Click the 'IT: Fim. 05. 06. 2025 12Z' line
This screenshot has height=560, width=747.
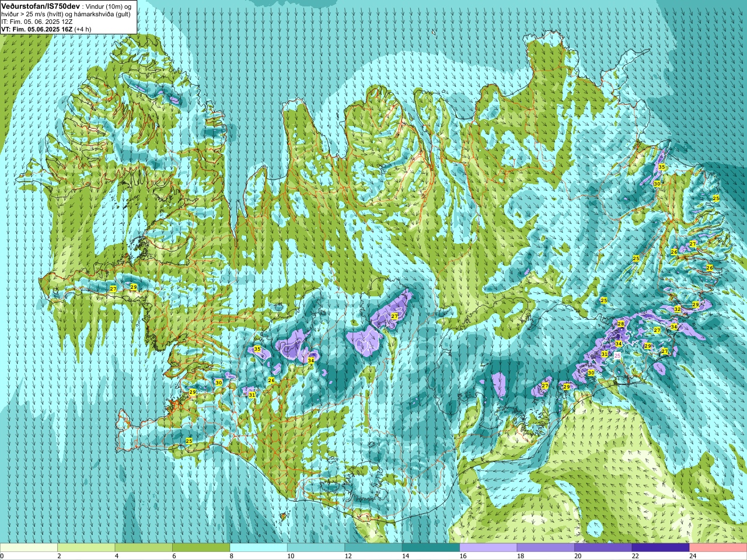click(x=37, y=22)
